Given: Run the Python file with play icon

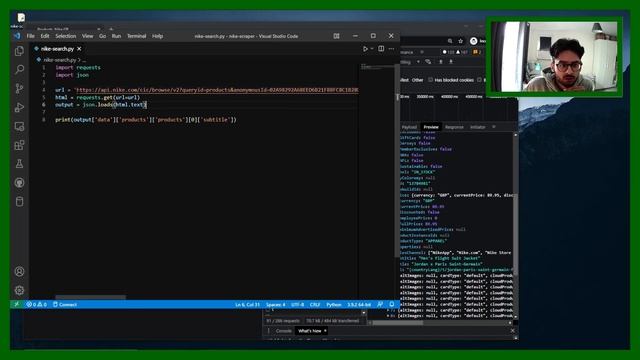Looking at the screenshot, I should [365, 49].
